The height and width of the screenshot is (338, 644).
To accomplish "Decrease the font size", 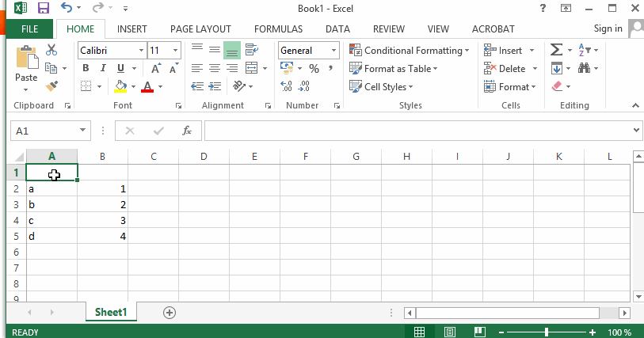I will 174,68.
